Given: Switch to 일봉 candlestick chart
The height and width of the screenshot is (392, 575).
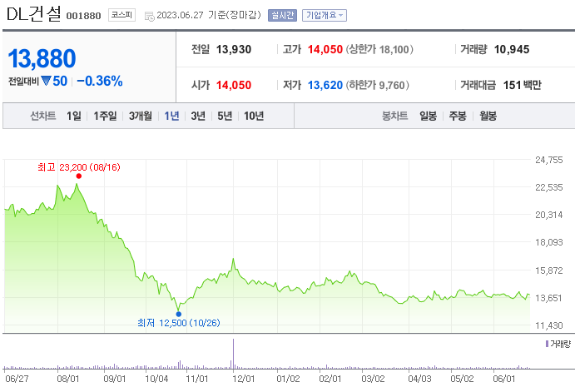Looking at the screenshot, I should click(x=428, y=116).
